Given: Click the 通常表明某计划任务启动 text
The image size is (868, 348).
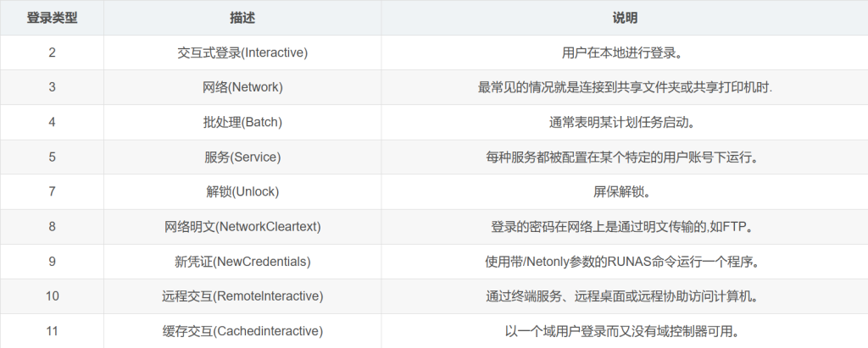Looking at the screenshot, I should [x=625, y=122].
